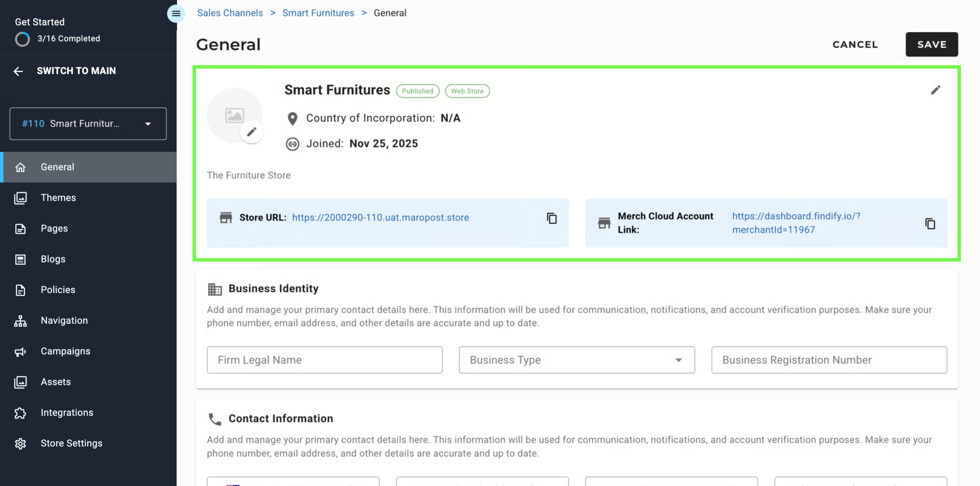Click the back arrow beside Switch to Main
The height and width of the screenshot is (486, 980).
pyautogui.click(x=18, y=71)
